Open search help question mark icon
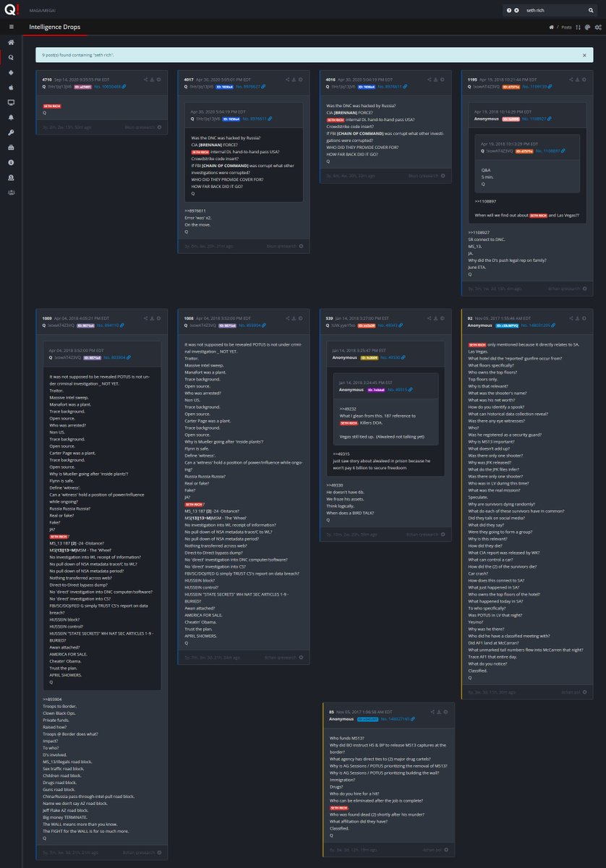This screenshot has width=606, height=868. coord(508,10)
